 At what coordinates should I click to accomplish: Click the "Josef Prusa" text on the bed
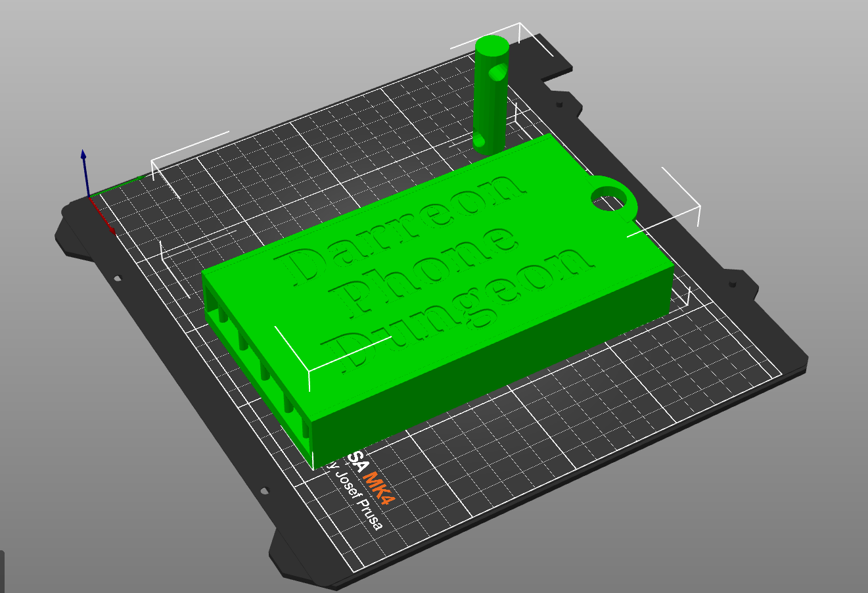pos(357,499)
